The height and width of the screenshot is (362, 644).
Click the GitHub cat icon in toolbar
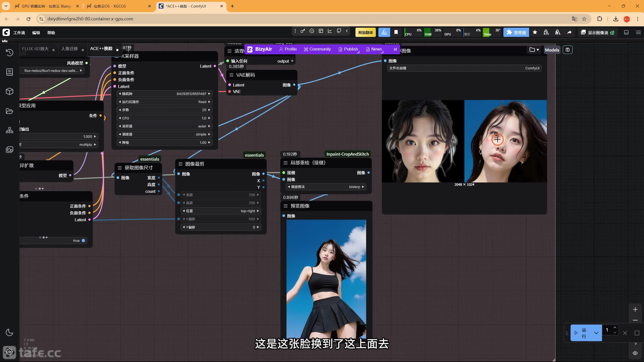(x=339, y=31)
